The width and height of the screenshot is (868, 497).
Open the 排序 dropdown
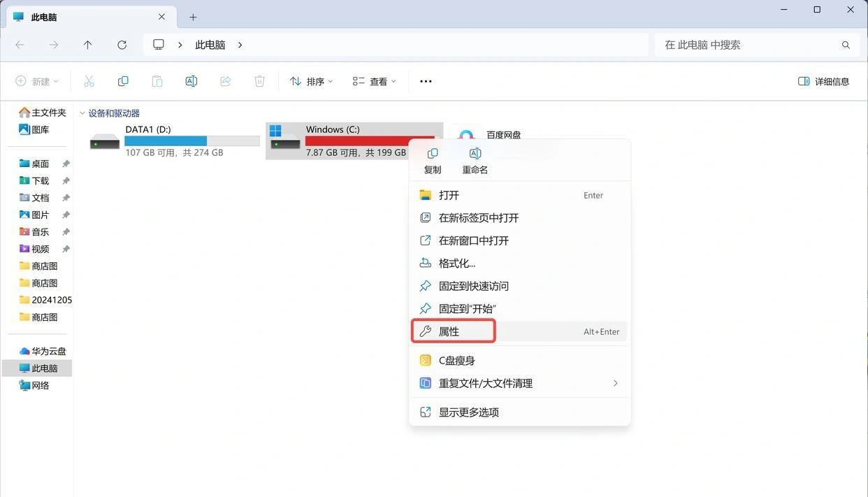(x=310, y=81)
